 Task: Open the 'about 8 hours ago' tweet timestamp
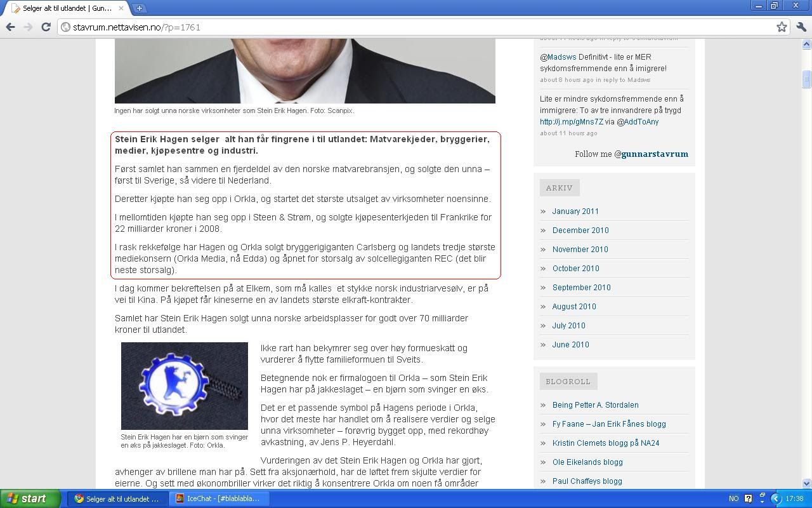click(567, 80)
